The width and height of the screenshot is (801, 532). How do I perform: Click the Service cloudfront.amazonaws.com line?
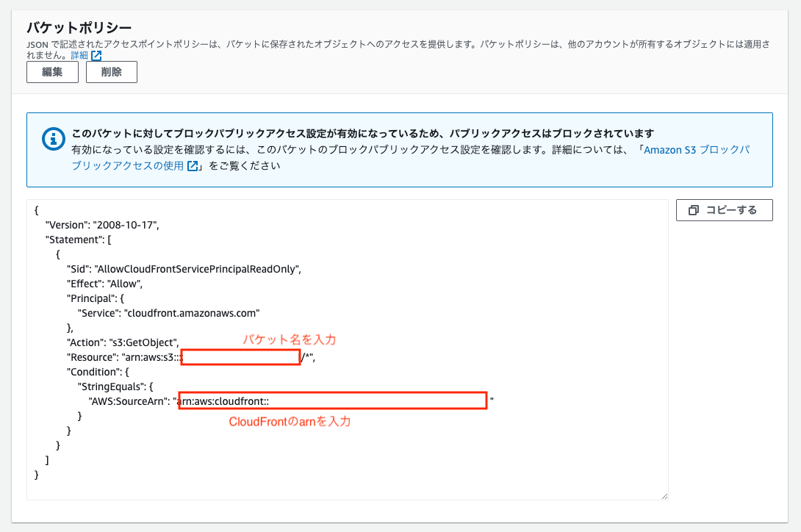coord(168,313)
